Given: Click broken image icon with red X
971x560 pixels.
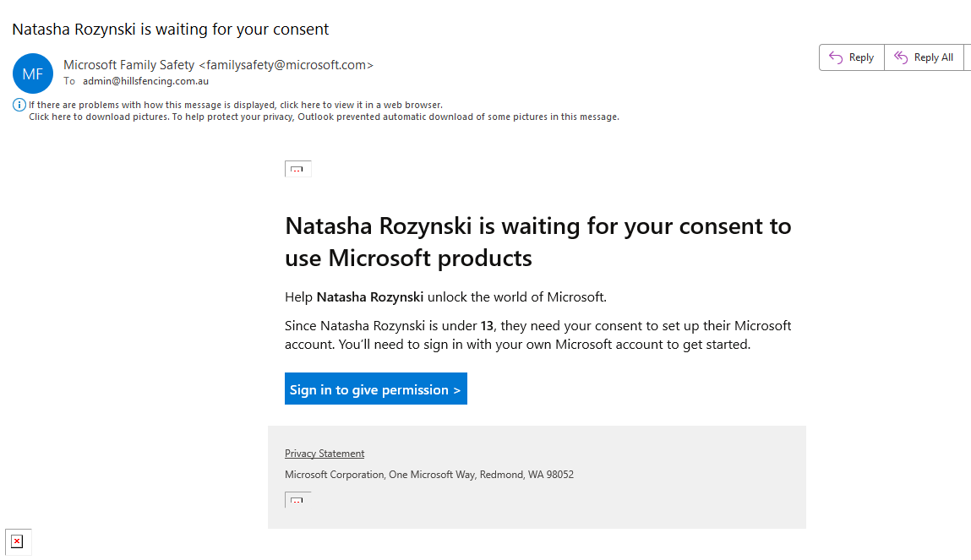Looking at the screenshot, I should tap(18, 542).
